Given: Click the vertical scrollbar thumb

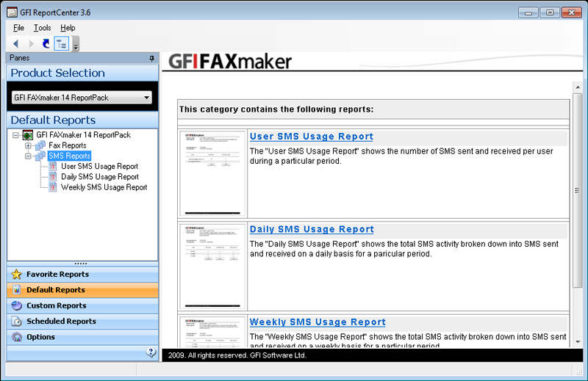Looking at the screenshot, I should (x=578, y=190).
